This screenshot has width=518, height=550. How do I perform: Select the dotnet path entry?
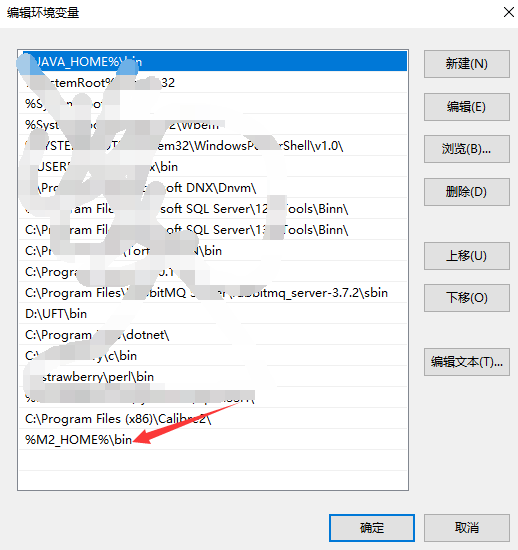[213, 335]
